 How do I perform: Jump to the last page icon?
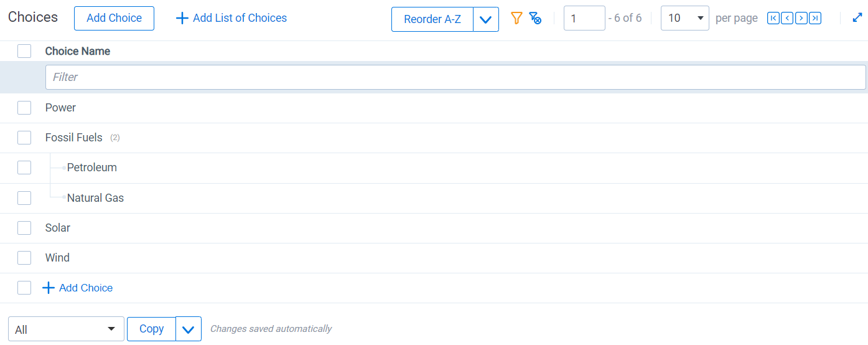815,18
